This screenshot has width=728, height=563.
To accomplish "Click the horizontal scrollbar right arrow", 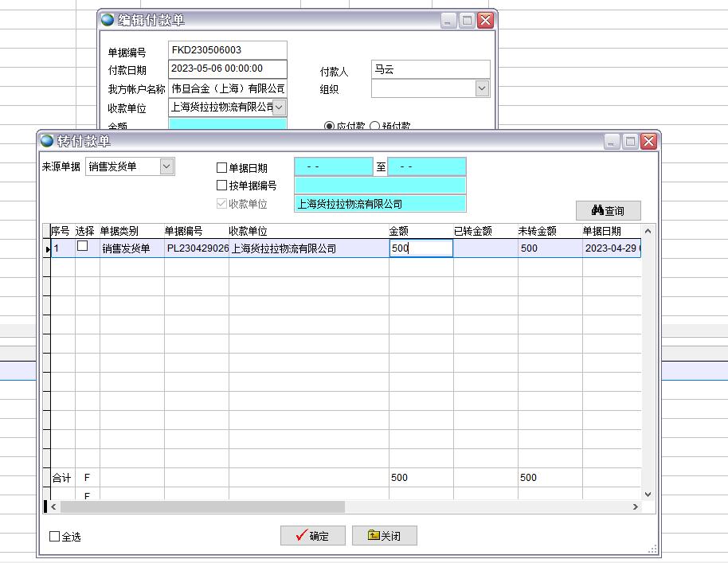I will click(636, 506).
